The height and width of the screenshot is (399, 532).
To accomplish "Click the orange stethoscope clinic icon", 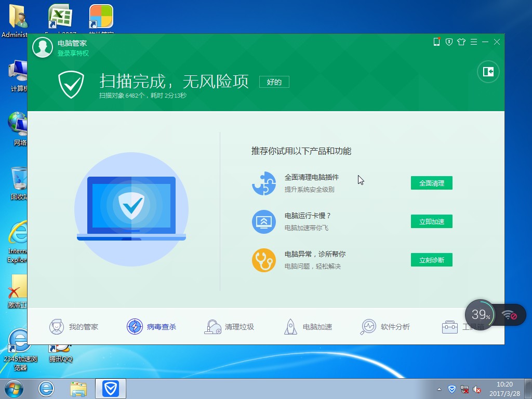I will point(263,260).
